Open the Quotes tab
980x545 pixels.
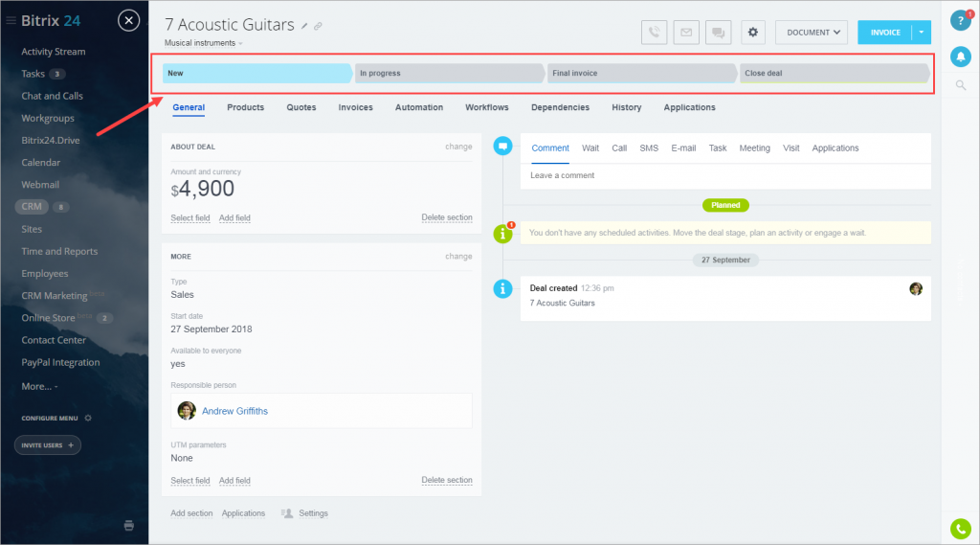click(301, 107)
